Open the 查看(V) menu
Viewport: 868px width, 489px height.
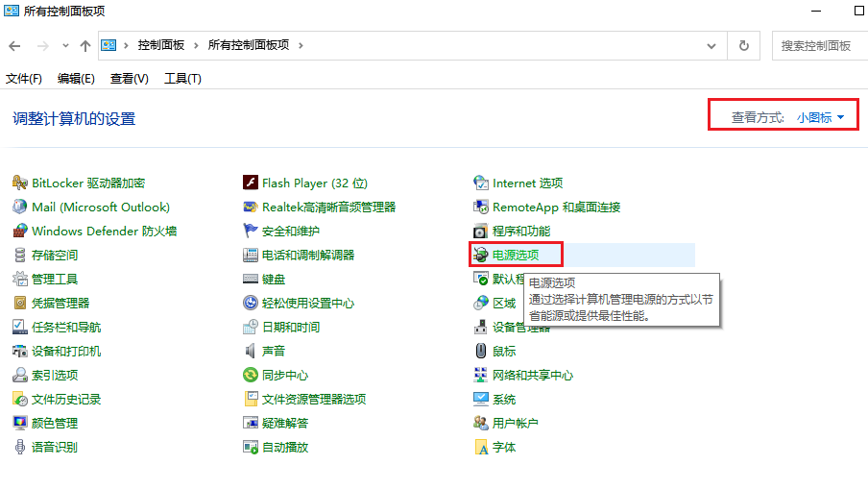tap(129, 79)
